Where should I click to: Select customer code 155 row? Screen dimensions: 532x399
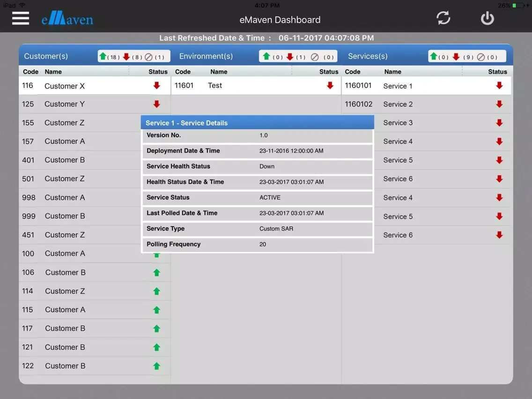[80, 123]
